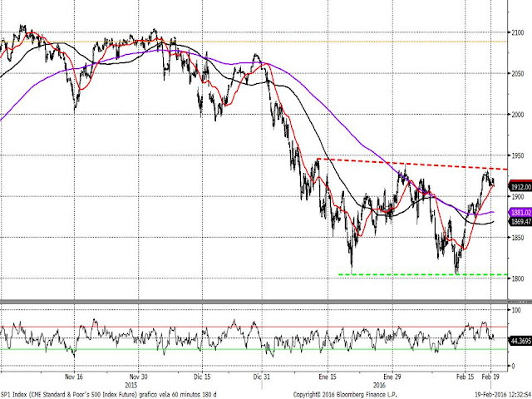
Task: Click the Dic 15 date label
Action: (202, 377)
